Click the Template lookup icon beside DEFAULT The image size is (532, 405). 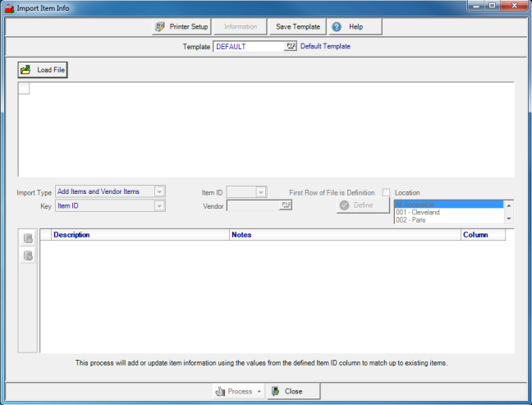(x=290, y=47)
